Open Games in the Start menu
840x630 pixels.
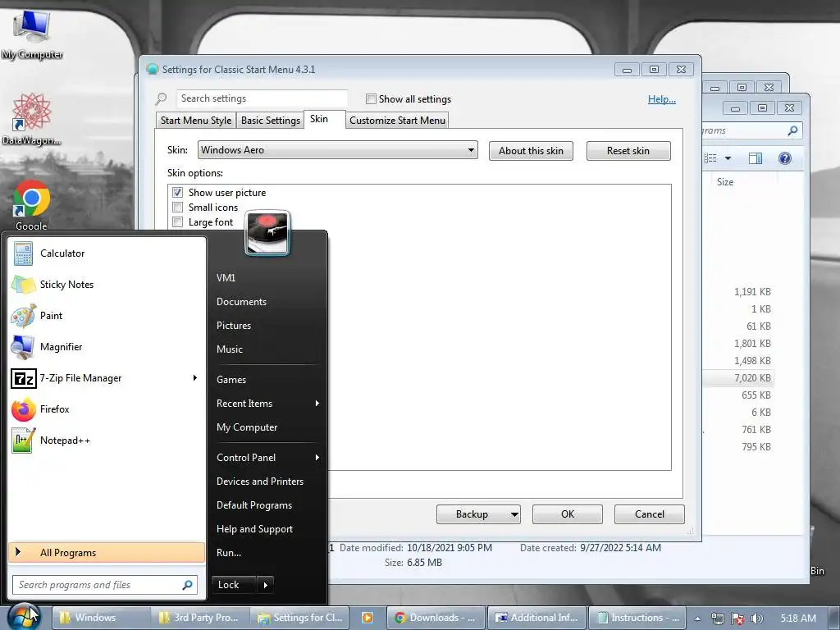(x=231, y=380)
